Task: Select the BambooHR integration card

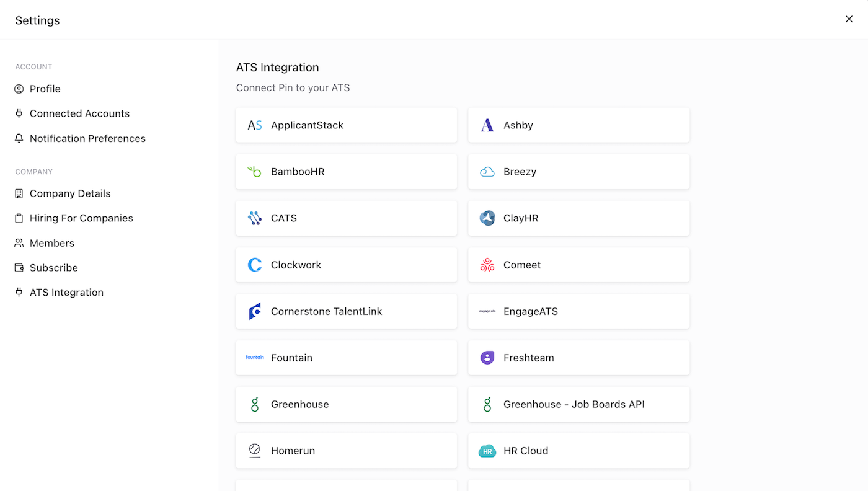Action: pos(347,172)
